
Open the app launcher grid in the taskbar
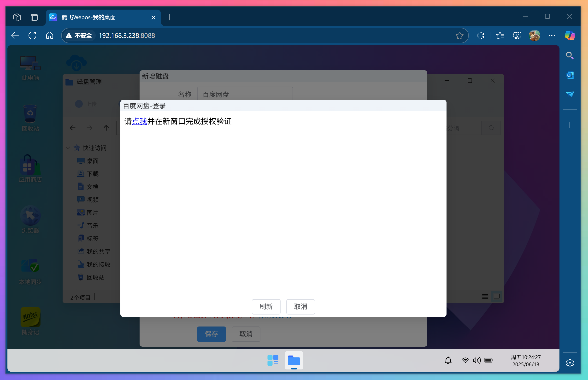pyautogui.click(x=272, y=360)
